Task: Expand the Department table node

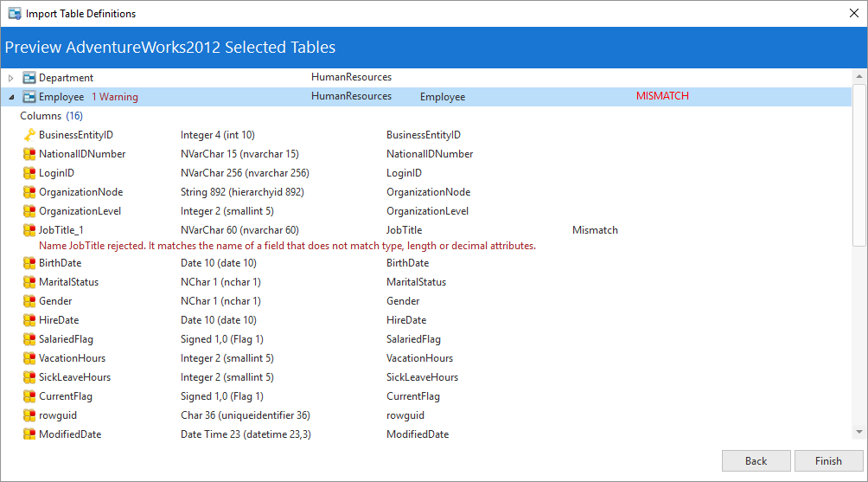Action: click(10, 78)
